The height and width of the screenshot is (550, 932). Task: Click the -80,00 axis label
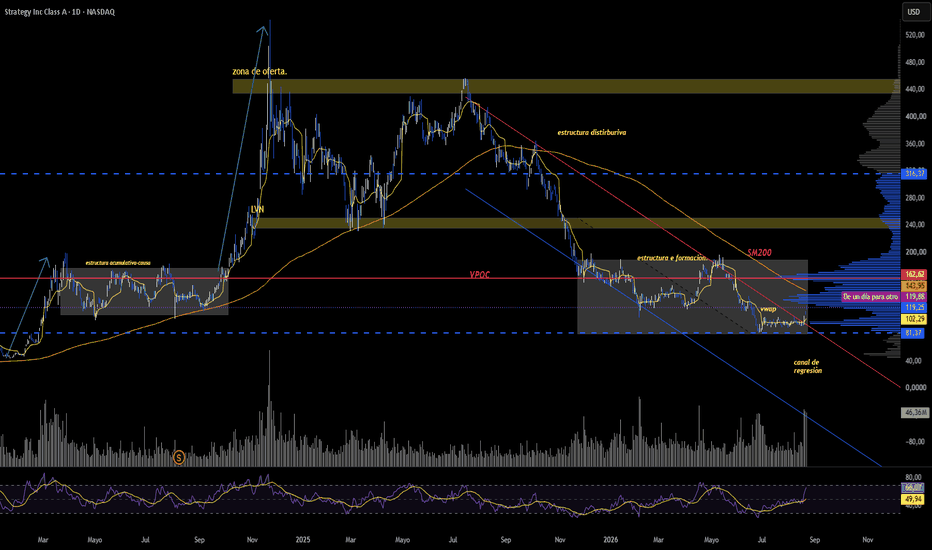point(915,441)
